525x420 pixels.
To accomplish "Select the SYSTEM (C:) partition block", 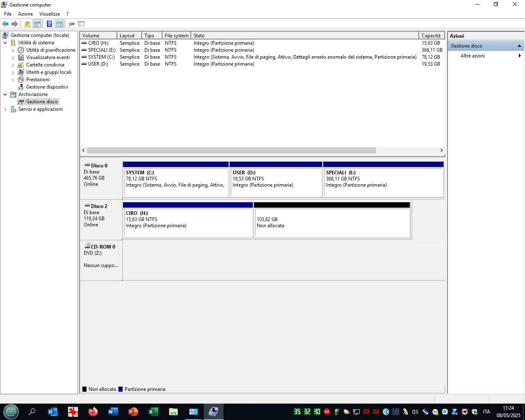I will point(176,179).
